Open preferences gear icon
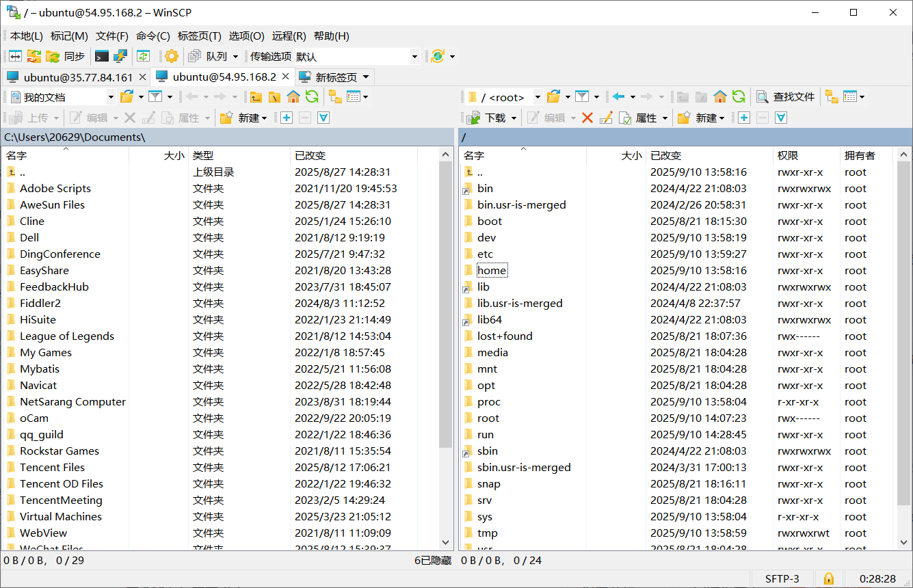The width and height of the screenshot is (913, 588). tap(171, 56)
